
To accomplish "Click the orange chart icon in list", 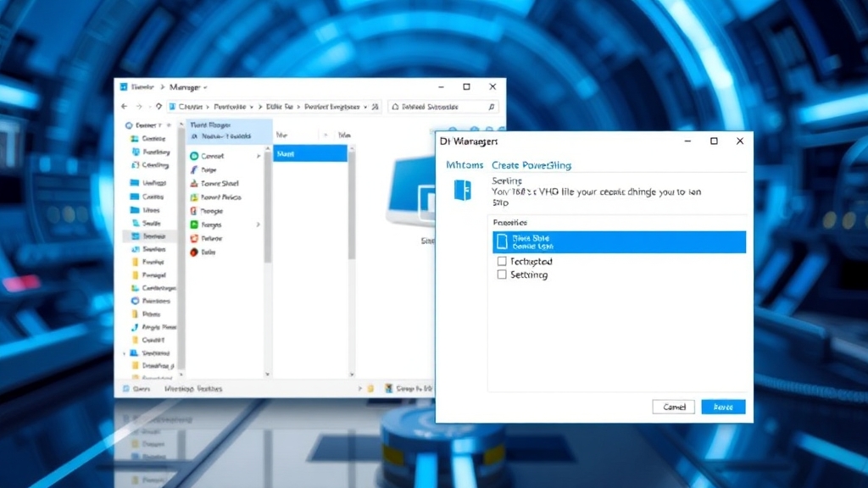I will tap(194, 183).
